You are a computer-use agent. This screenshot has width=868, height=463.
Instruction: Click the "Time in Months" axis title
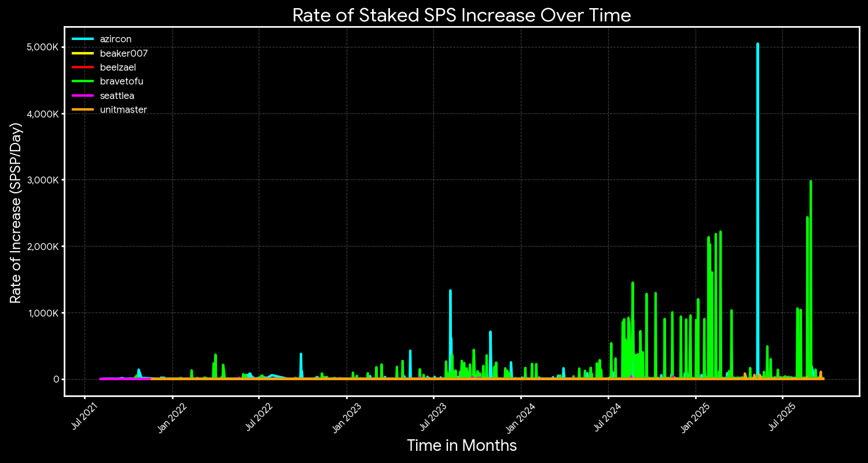(x=461, y=446)
